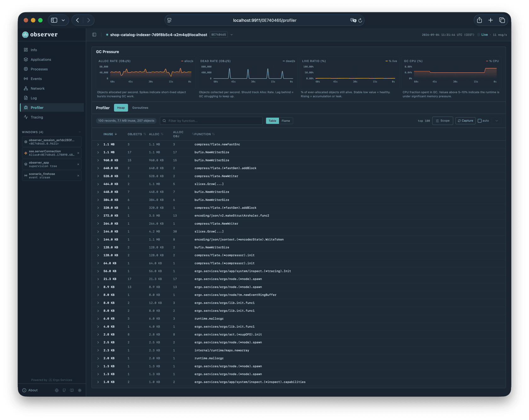
Task: Click the Safari share icon
Action: point(479,20)
